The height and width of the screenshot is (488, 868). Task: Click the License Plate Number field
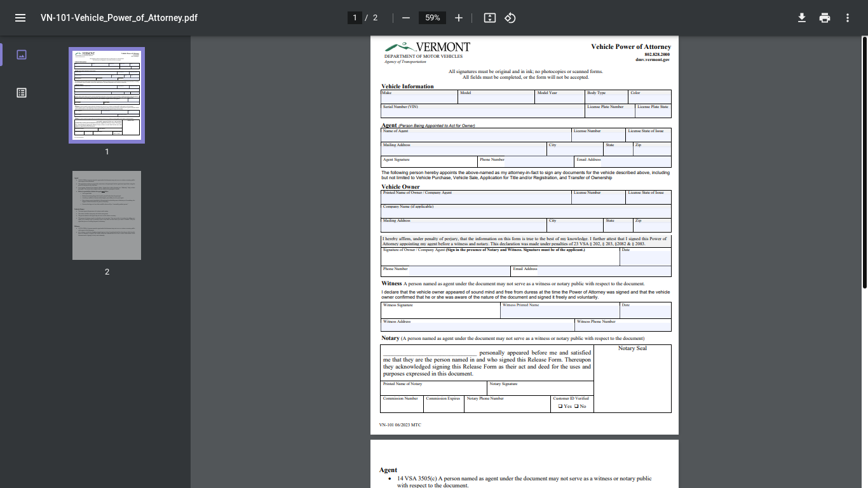click(x=610, y=111)
